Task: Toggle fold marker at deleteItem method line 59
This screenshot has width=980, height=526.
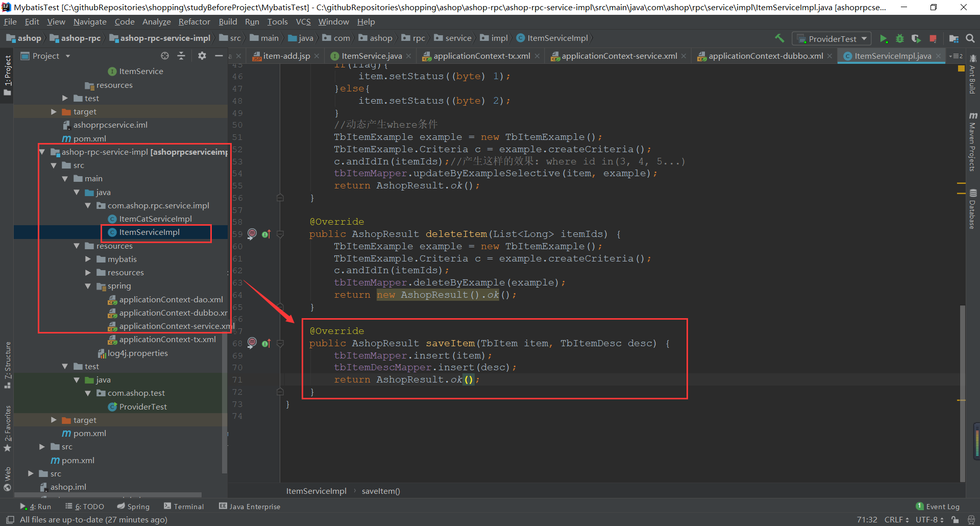Action: pos(280,234)
